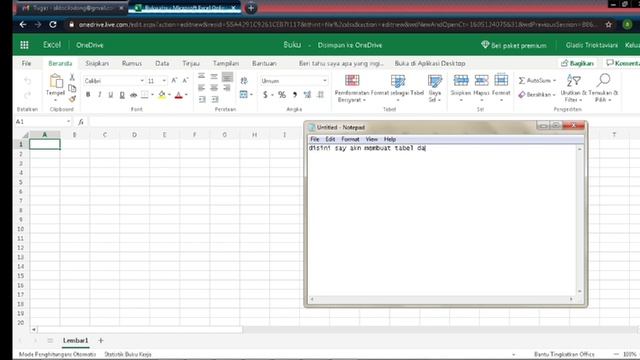Open the borders dropdown arrow
This screenshot has height=360, width=640.
click(x=152, y=95)
